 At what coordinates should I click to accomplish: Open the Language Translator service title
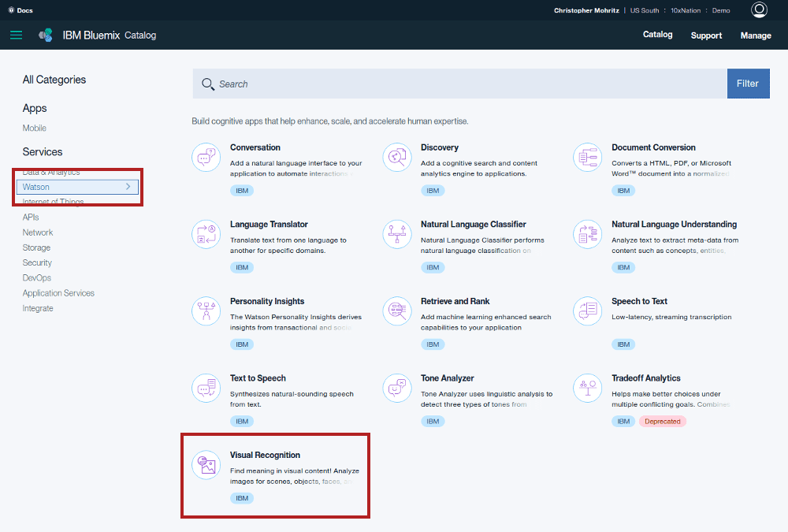click(x=269, y=225)
